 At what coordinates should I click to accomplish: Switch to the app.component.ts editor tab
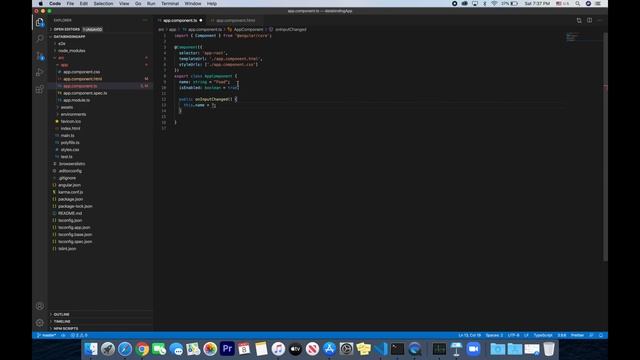[180, 20]
